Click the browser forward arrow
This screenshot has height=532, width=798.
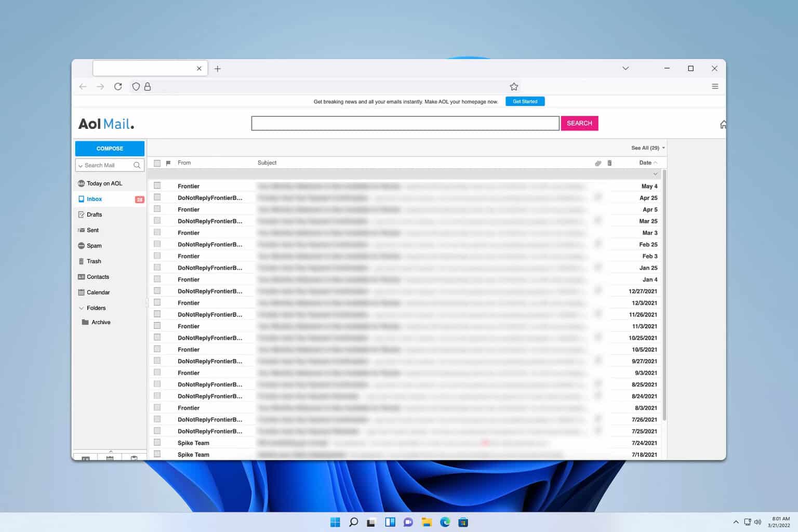pos(100,87)
